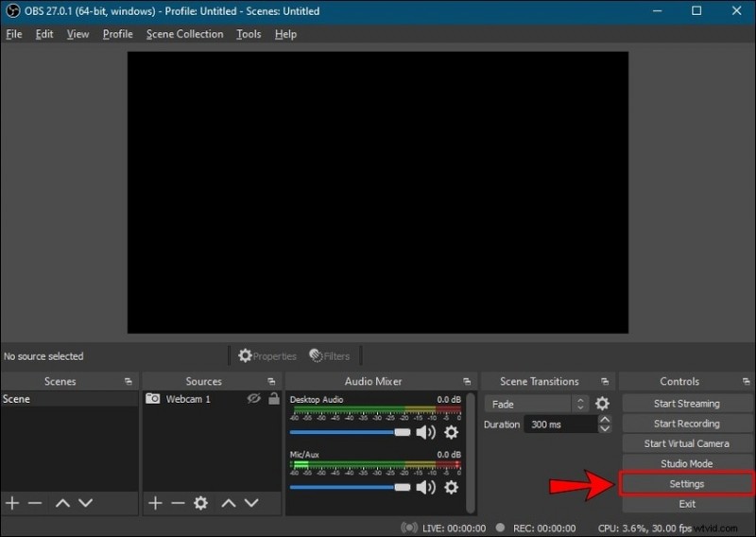Click the Start Recording button
This screenshot has width=756, height=537.
click(686, 424)
